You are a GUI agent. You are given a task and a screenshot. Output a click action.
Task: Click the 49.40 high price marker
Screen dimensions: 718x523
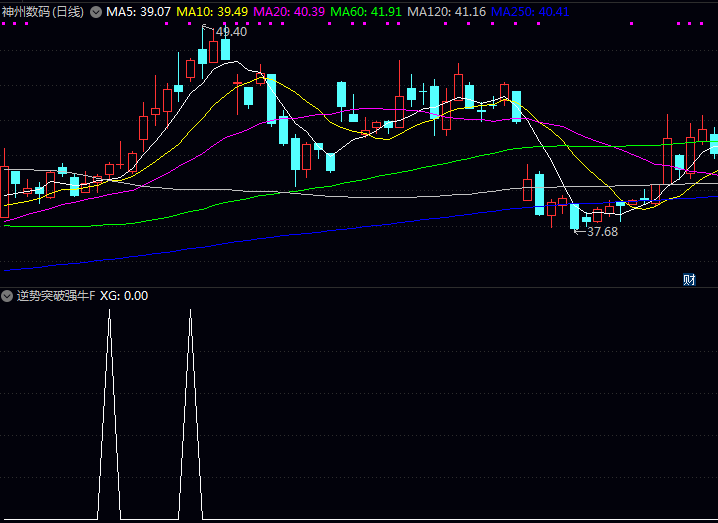(231, 32)
